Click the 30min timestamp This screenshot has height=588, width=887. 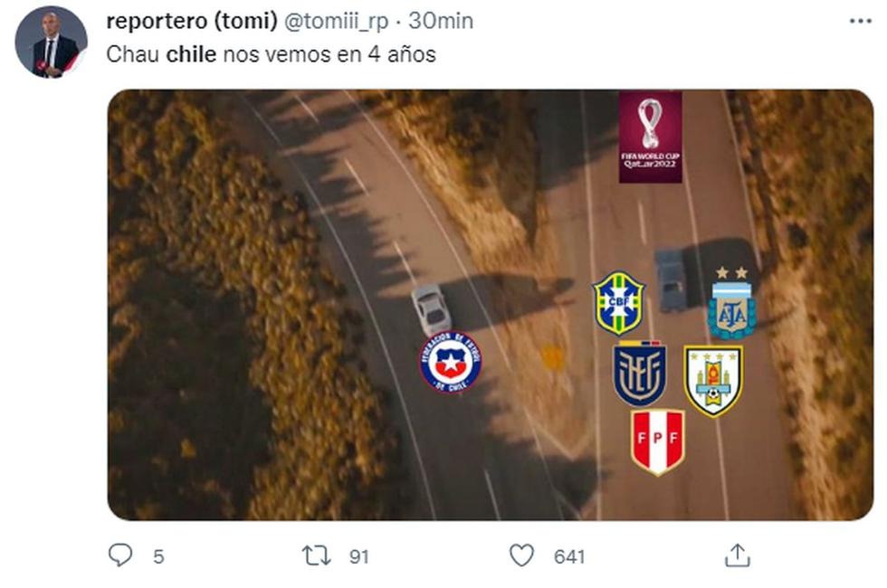point(441,20)
